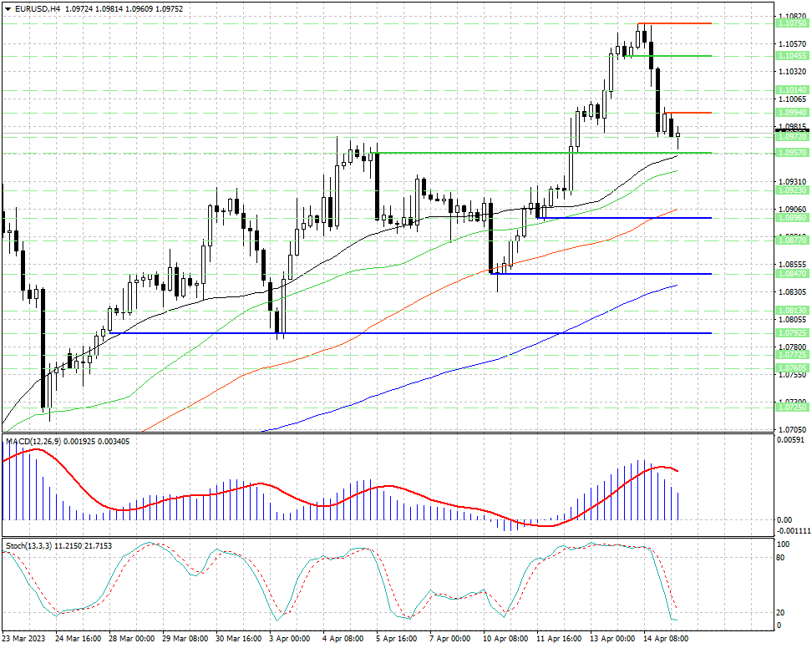Select the 1.07250 price level label
Image resolution: width=812 pixels, height=648 pixels.
point(792,408)
